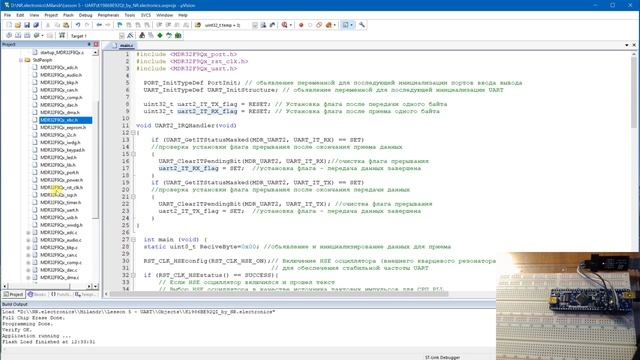
Task: Click ST-Link Debugger in the status bar
Action: 442,357
